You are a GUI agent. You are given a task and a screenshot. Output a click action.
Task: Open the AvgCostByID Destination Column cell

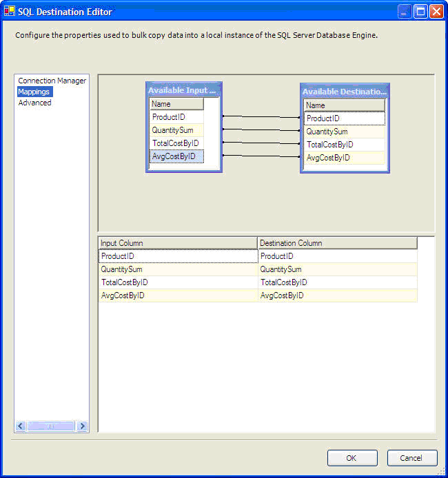tap(338, 295)
